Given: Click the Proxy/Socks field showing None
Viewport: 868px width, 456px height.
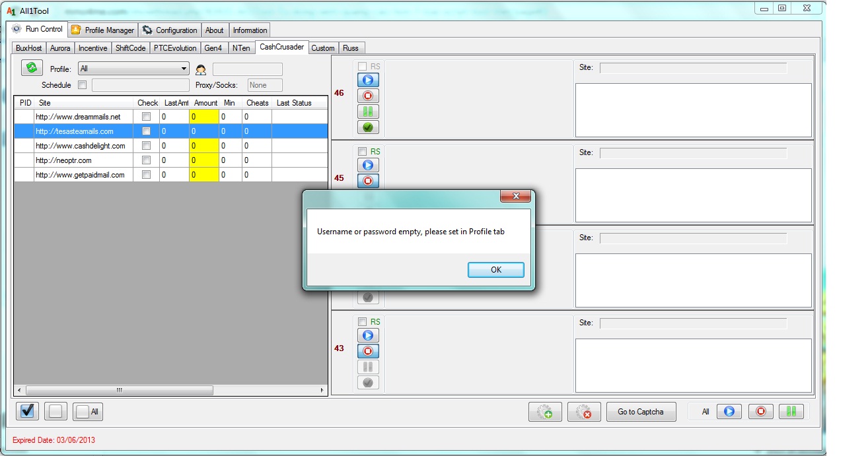Looking at the screenshot, I should click(265, 85).
